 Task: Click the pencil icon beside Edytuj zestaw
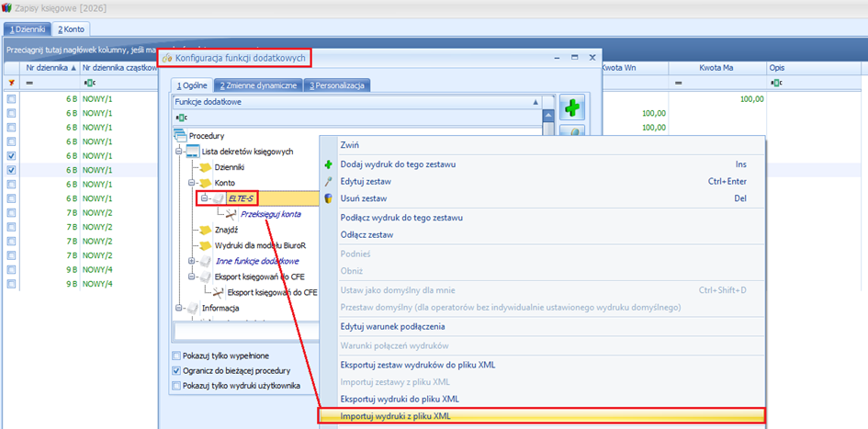click(328, 181)
